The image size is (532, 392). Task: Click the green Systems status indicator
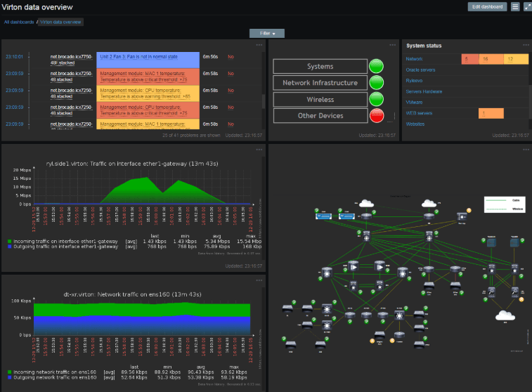[378, 67]
